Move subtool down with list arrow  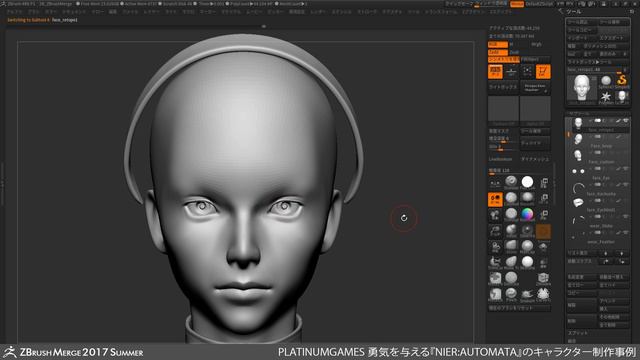tap(622, 253)
